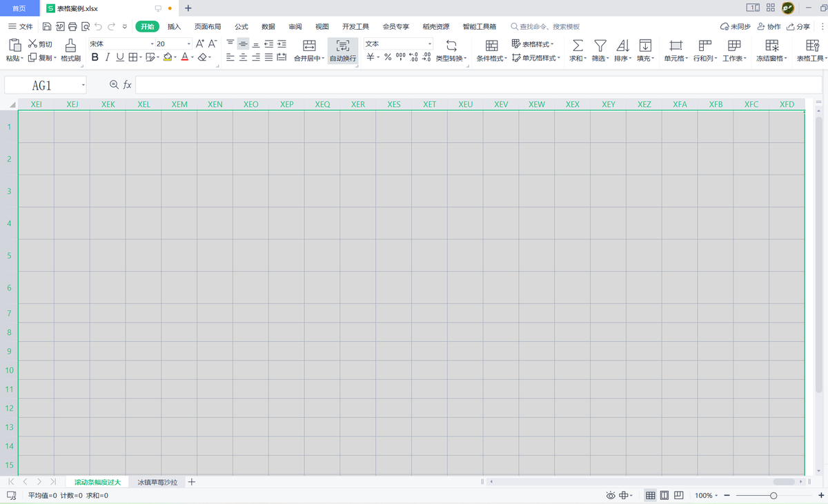Click the currency ¥ format icon
The height and width of the screenshot is (504, 828).
(x=371, y=58)
